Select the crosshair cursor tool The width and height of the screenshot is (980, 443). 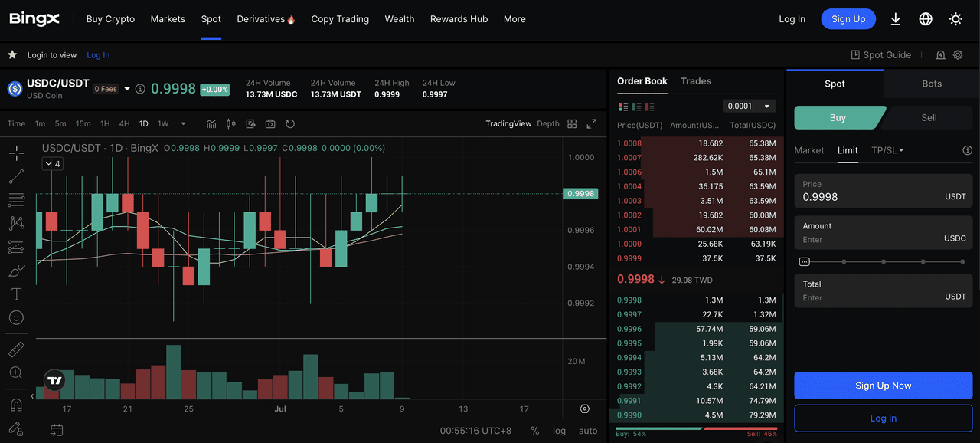pyautogui.click(x=16, y=153)
